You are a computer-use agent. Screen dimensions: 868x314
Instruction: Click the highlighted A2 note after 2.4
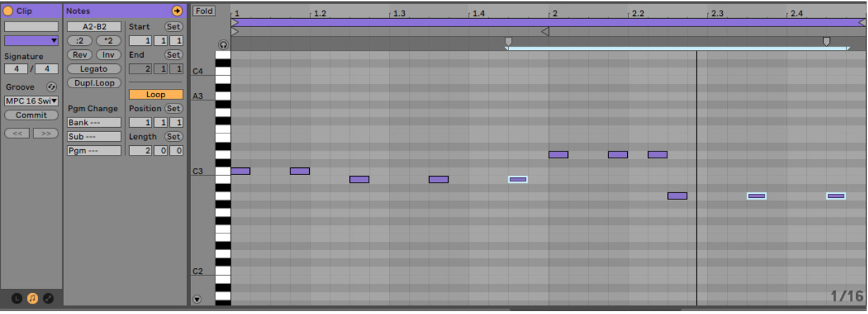point(836,196)
